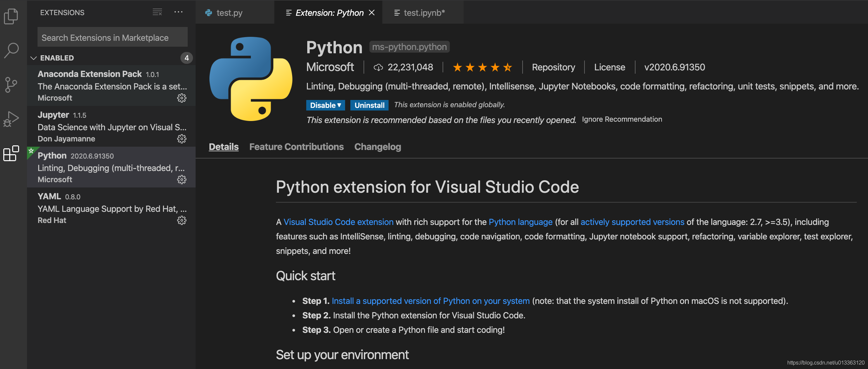Open Extensions panel more actions ellipsis
The height and width of the screenshot is (369, 868).
coord(178,12)
